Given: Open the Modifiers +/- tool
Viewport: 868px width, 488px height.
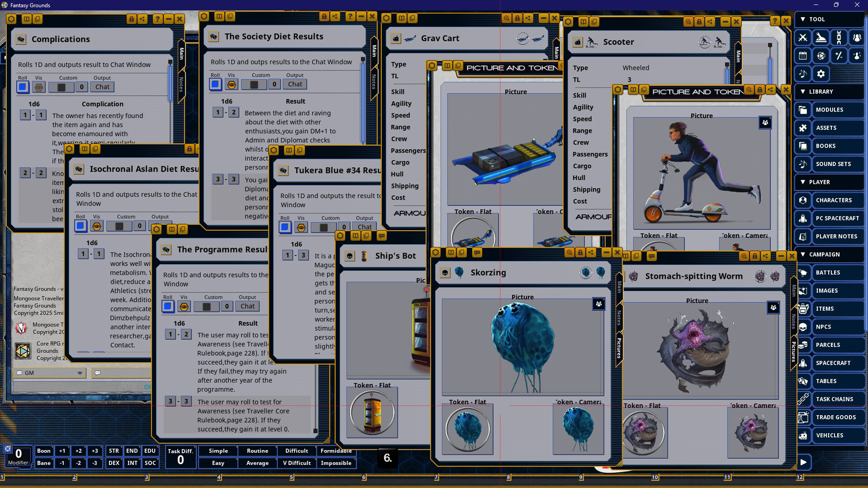Looking at the screenshot, I should click(839, 56).
